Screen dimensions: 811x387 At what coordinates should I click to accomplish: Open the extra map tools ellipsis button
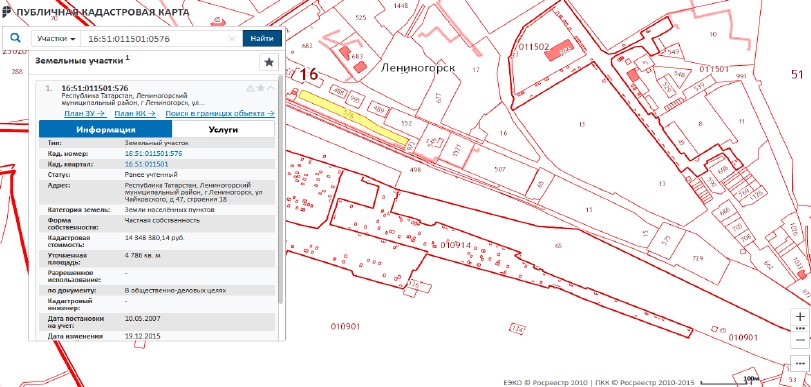click(800, 363)
